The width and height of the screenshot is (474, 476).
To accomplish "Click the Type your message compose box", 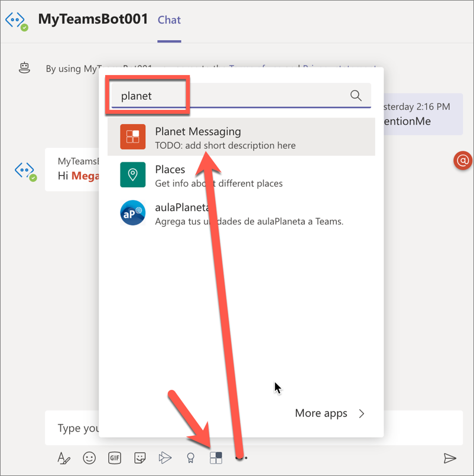I will pyautogui.click(x=254, y=428).
